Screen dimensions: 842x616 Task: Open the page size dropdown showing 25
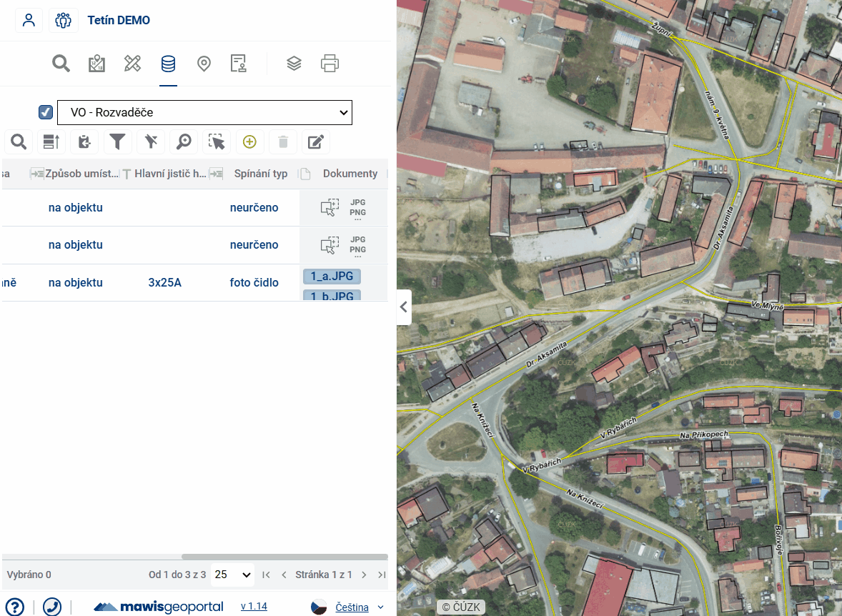pos(233,575)
